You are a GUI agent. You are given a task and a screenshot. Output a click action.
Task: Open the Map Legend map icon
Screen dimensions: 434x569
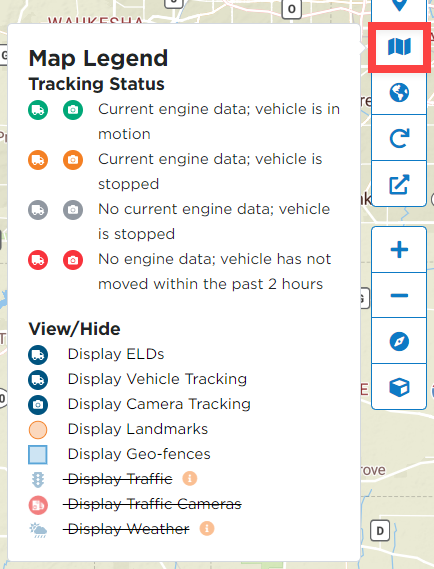[x=399, y=47]
